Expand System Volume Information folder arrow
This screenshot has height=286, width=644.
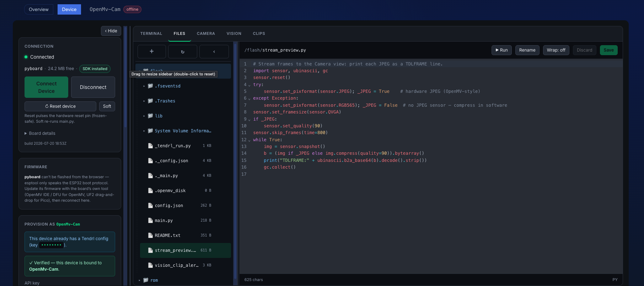(144, 131)
